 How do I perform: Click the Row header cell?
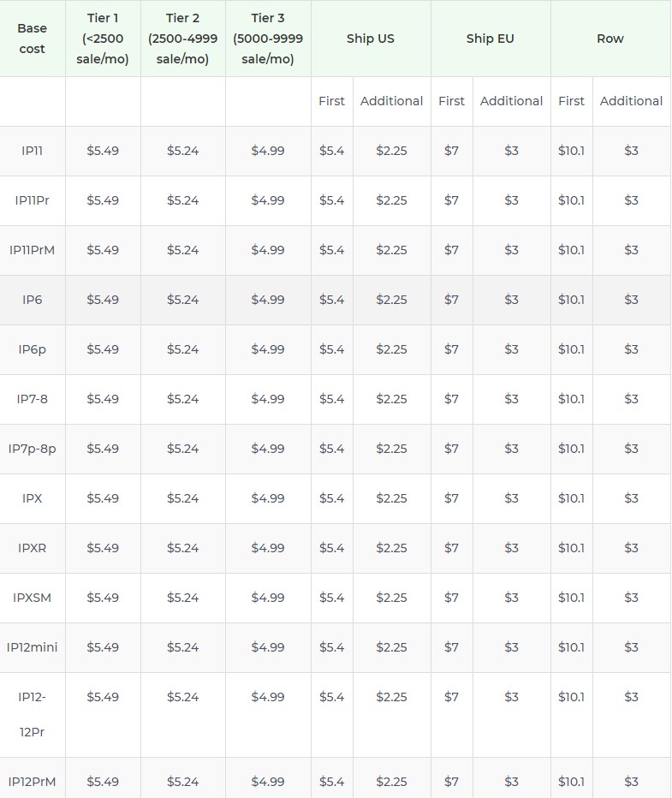[610, 39]
